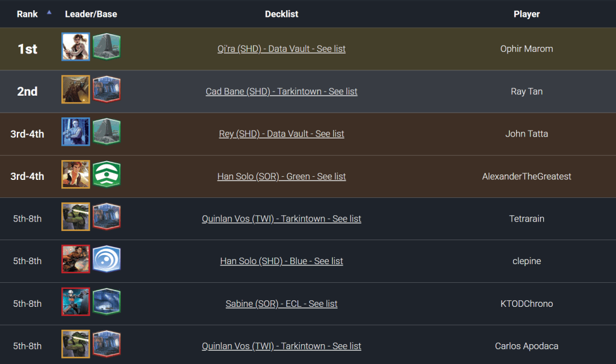Image resolution: width=616 pixels, height=364 pixels.
Task: Click the Tarkintown base icon in Carlos Apodaca's row
Action: coord(107,344)
